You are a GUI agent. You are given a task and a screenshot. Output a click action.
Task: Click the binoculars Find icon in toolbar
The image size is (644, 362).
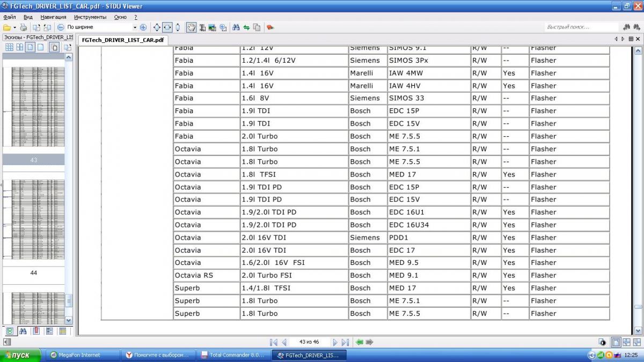click(x=236, y=27)
